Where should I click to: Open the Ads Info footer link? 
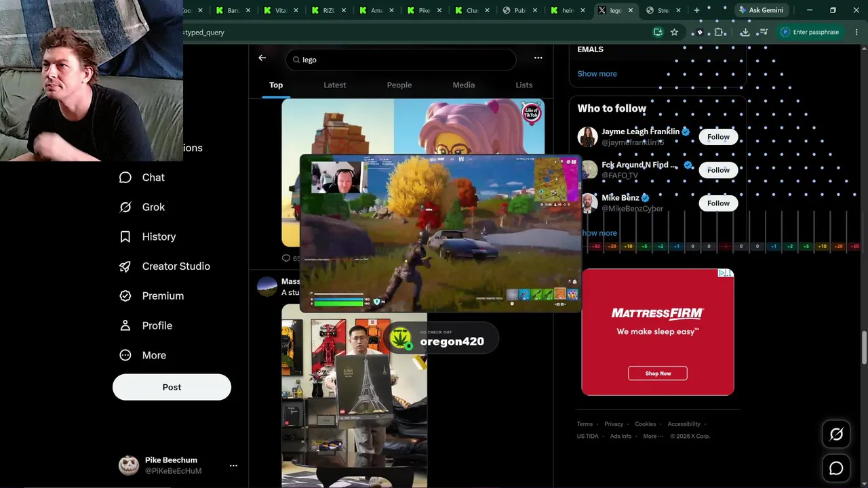click(620, 436)
